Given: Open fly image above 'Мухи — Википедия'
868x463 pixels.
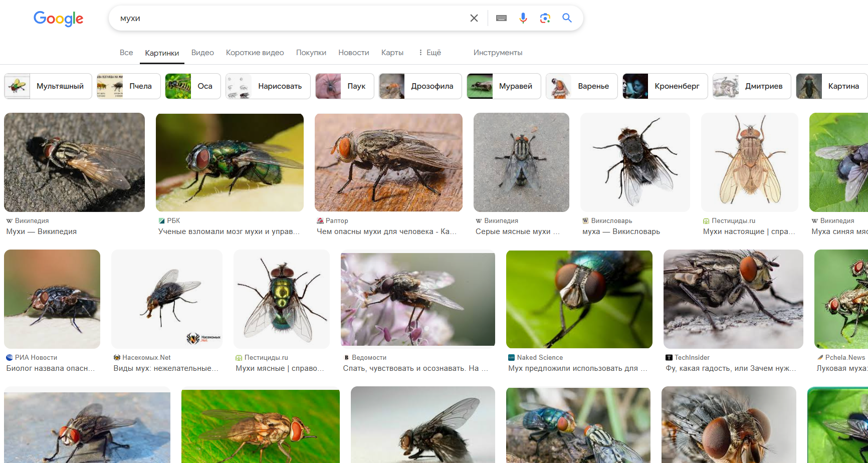Looking at the screenshot, I should 74,162.
